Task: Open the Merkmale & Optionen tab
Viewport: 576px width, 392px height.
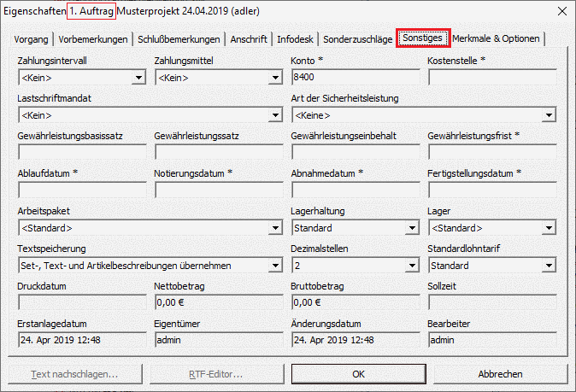Action: click(496, 38)
